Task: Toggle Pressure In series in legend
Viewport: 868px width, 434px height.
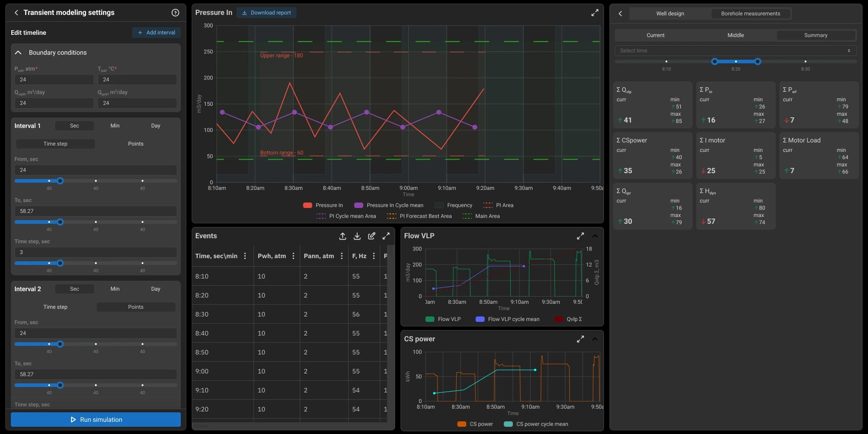Action: pyautogui.click(x=323, y=205)
